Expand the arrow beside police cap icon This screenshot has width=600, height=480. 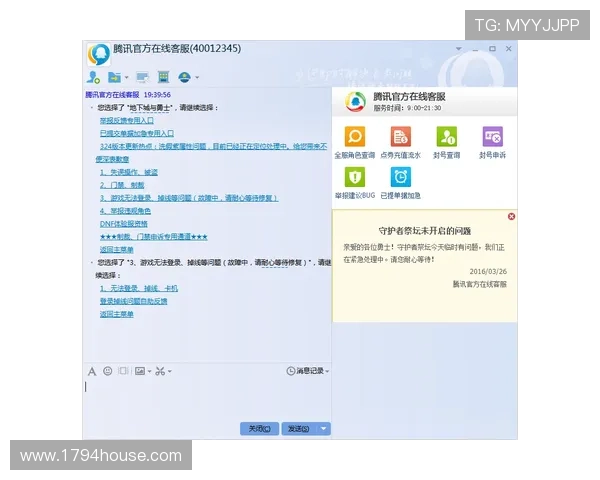pyautogui.click(x=197, y=77)
